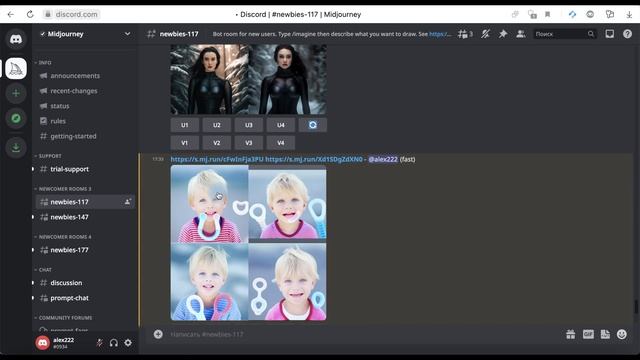Open inbox icon in header
The height and width of the screenshot is (360, 640).
tap(609, 34)
